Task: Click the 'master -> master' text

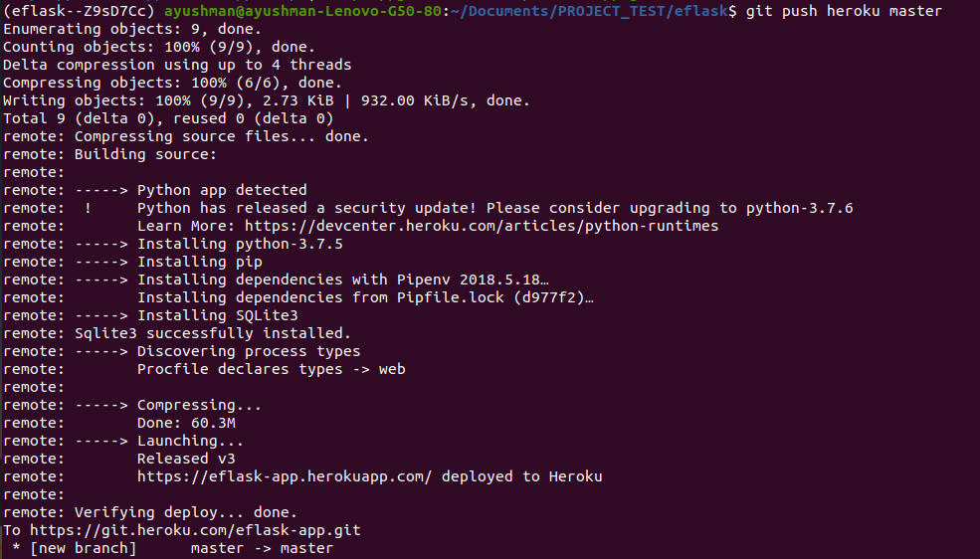Action: (x=262, y=548)
